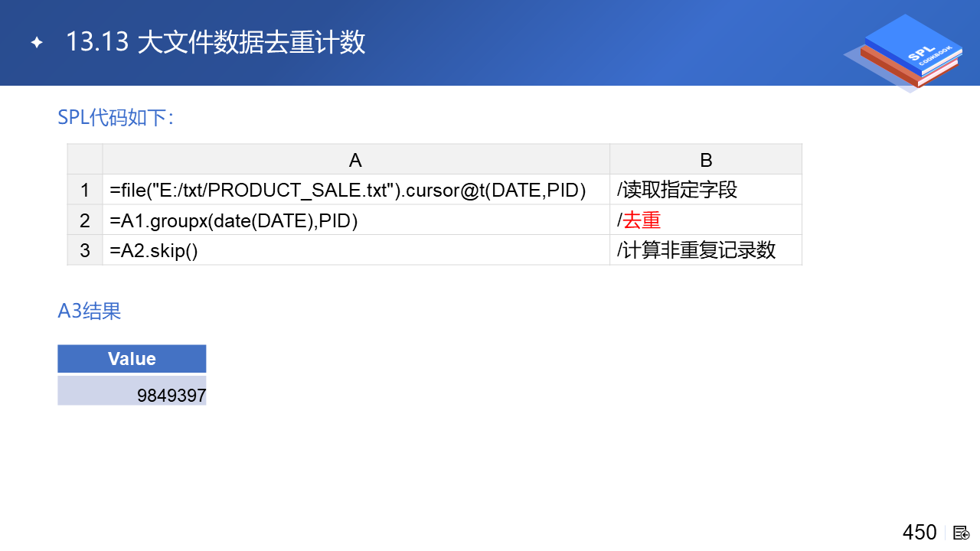Select the cell containing =A2.skip()

pyautogui.click(x=154, y=250)
